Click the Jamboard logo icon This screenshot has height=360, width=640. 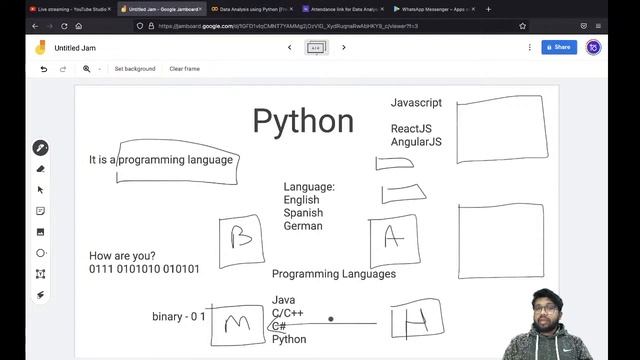(x=40, y=47)
